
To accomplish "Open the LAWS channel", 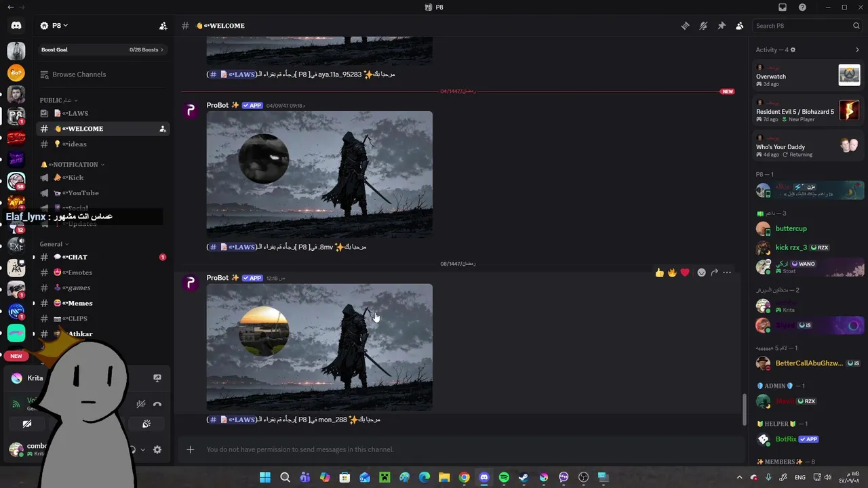I will click(x=102, y=113).
